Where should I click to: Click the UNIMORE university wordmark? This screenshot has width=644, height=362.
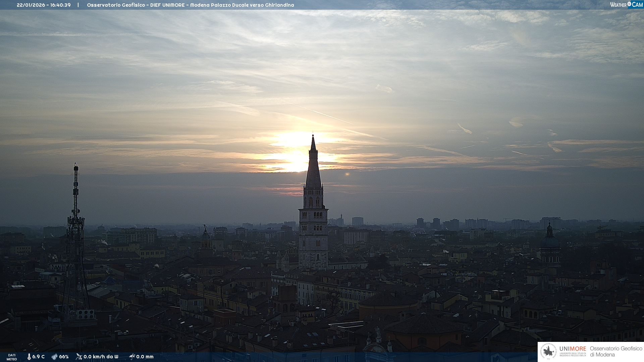click(573, 349)
